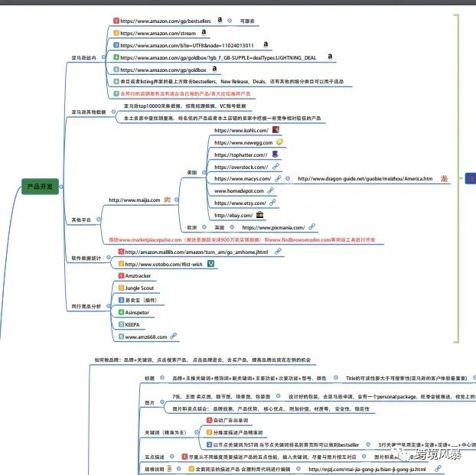This screenshot has height=475, width=476.
Task: Select the 其他平台 branch label
Action: pyautogui.click(x=81, y=220)
